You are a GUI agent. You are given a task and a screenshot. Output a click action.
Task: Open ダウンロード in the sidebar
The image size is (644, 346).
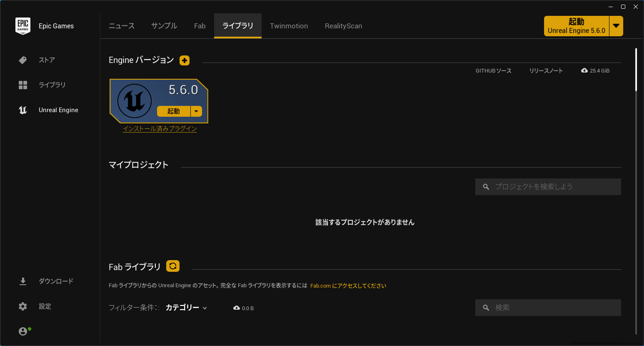click(56, 281)
